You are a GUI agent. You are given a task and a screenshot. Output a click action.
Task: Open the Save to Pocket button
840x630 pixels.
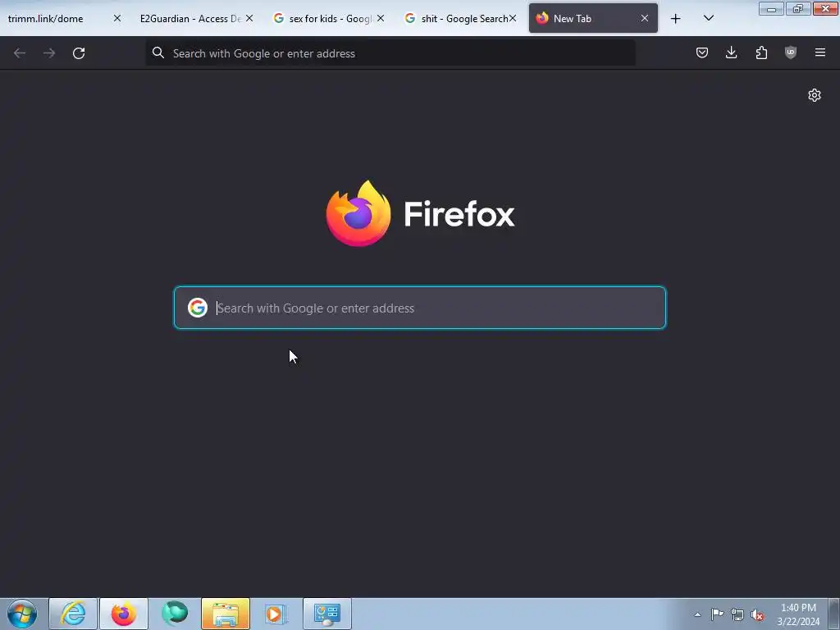click(x=702, y=52)
